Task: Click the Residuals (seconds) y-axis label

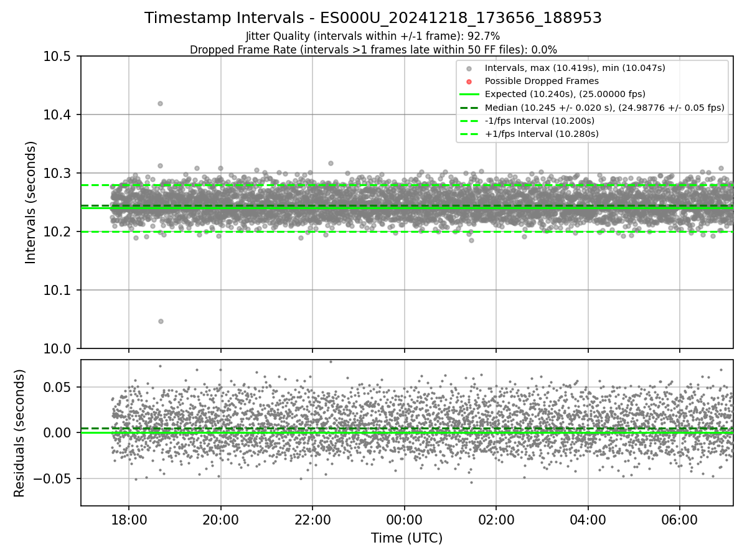Action: coord(19,433)
